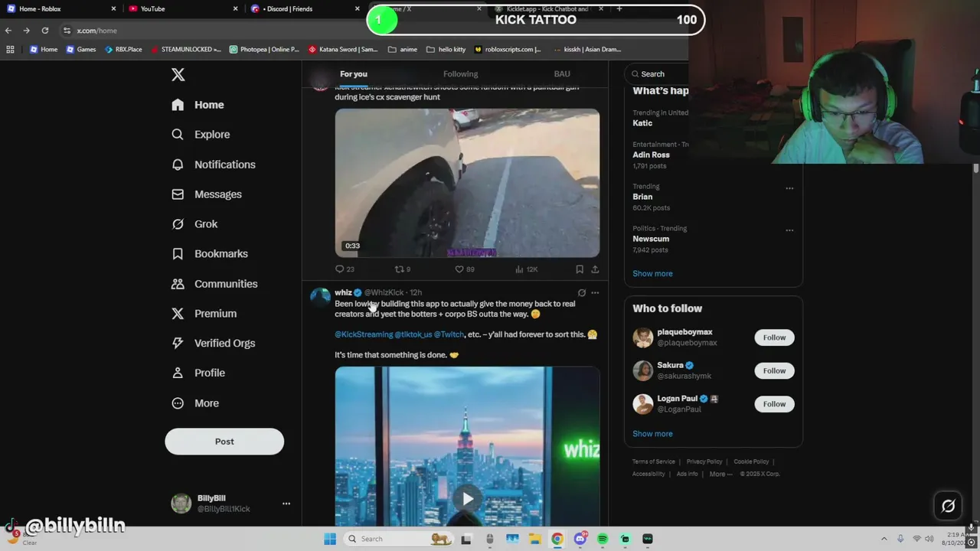Bookmark the paintball video post
980x551 pixels.
pos(580,269)
